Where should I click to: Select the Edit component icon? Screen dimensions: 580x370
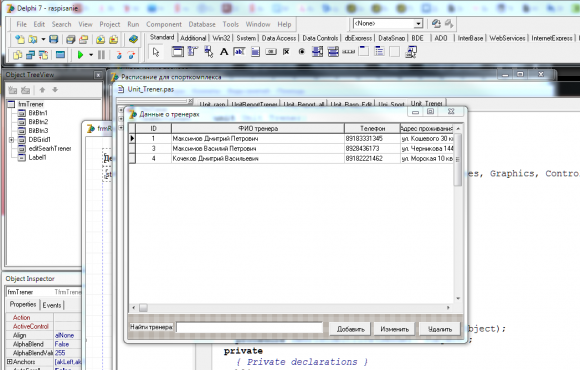pyautogui.click(x=239, y=52)
